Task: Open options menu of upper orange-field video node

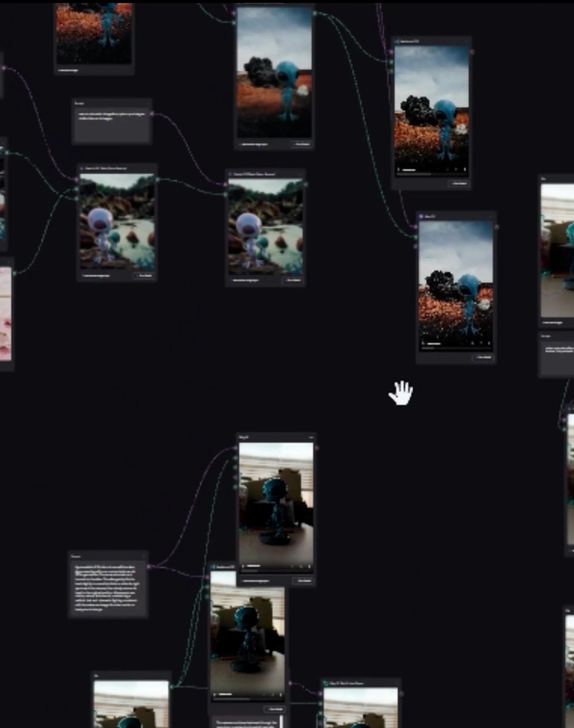Action: pos(466,42)
